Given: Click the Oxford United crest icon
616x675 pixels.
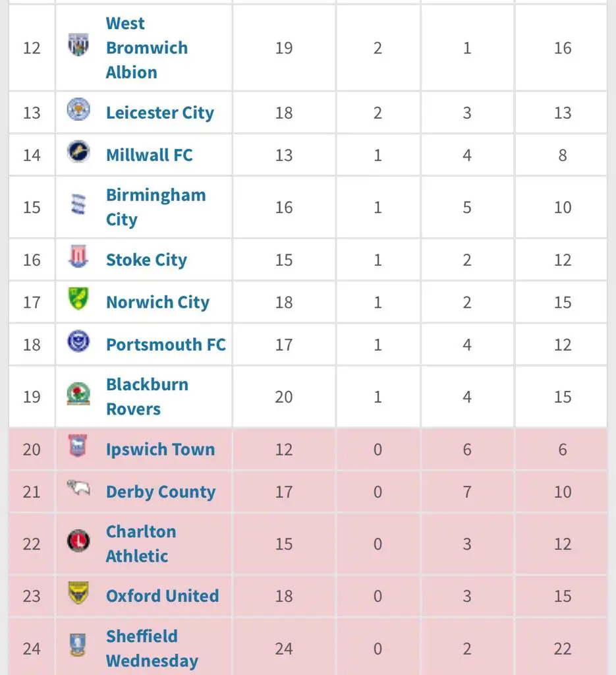Looking at the screenshot, I should tap(78, 593).
